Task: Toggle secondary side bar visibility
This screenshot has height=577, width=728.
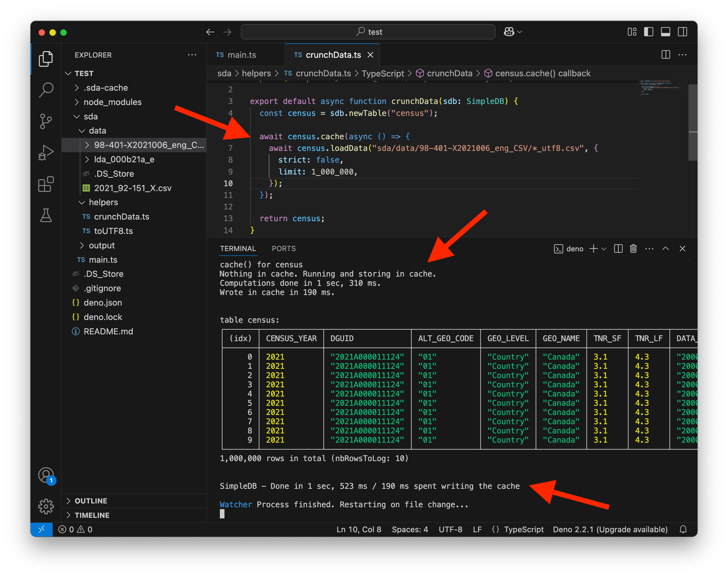Action: pyautogui.click(x=682, y=32)
